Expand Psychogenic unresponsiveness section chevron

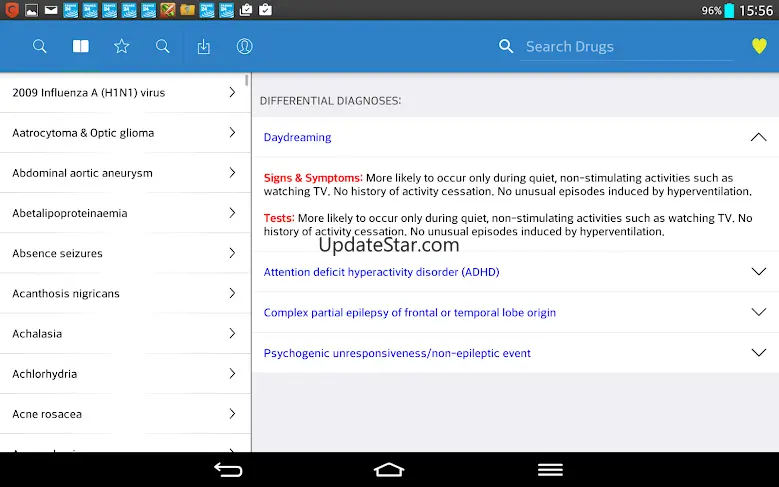[759, 353]
